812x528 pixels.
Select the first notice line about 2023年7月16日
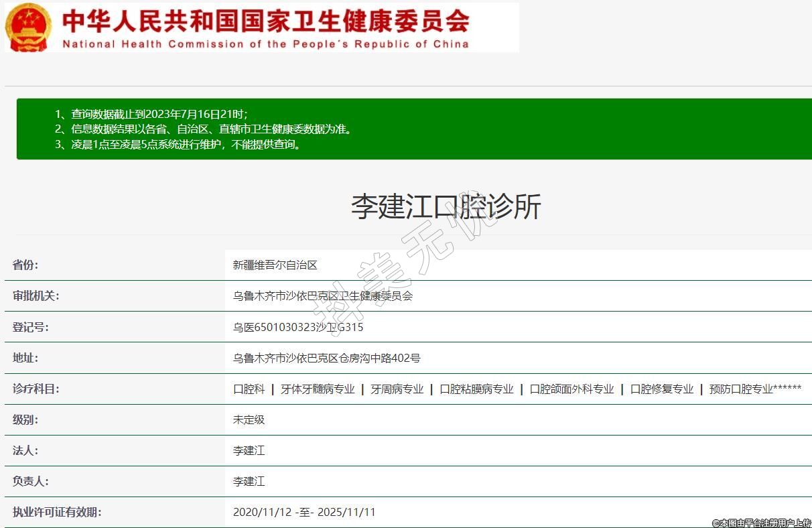coord(151,114)
